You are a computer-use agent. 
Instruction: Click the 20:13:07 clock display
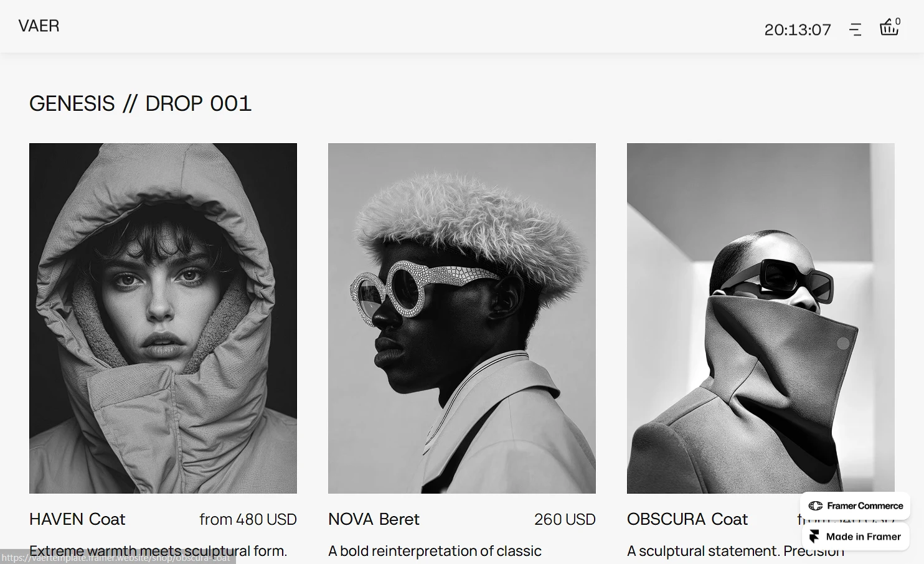798,30
